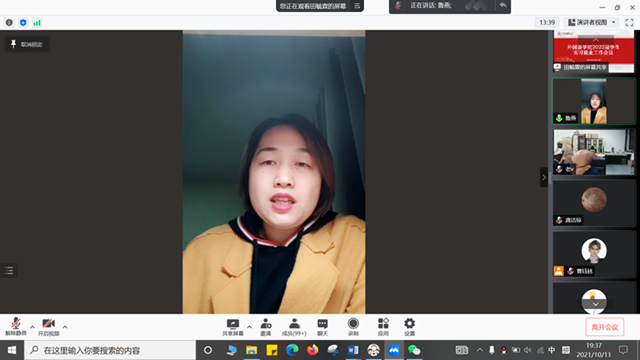Open the 成员 participants list

point(294,327)
